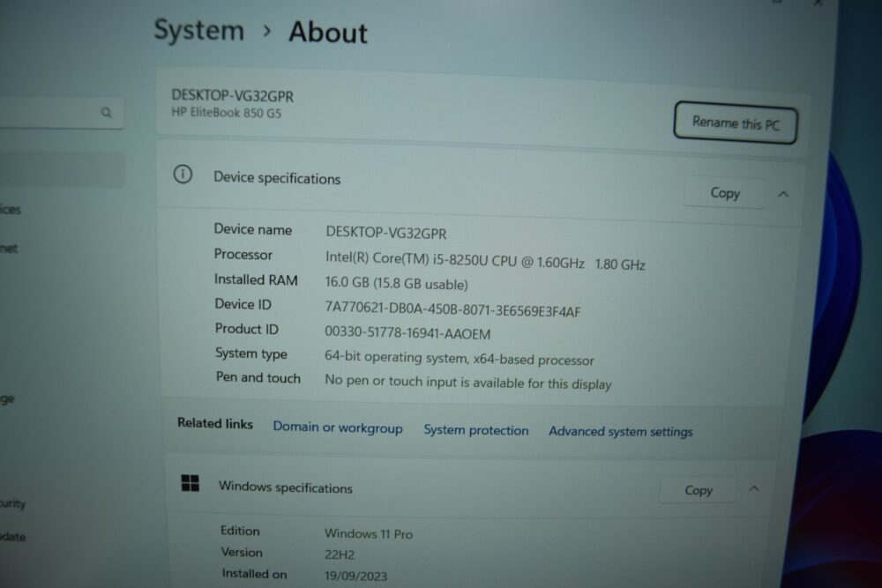The width and height of the screenshot is (882, 588).
Task: Click the Device name label
Action: 252,229
